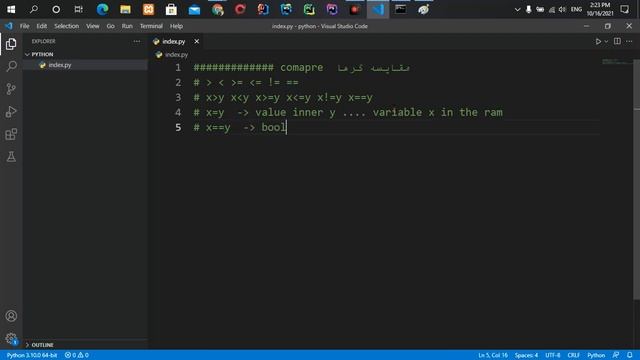Open Source Control view

11,89
